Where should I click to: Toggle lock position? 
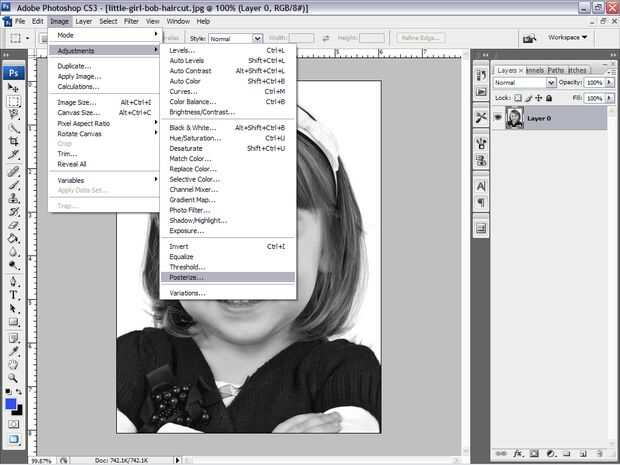click(x=539, y=98)
